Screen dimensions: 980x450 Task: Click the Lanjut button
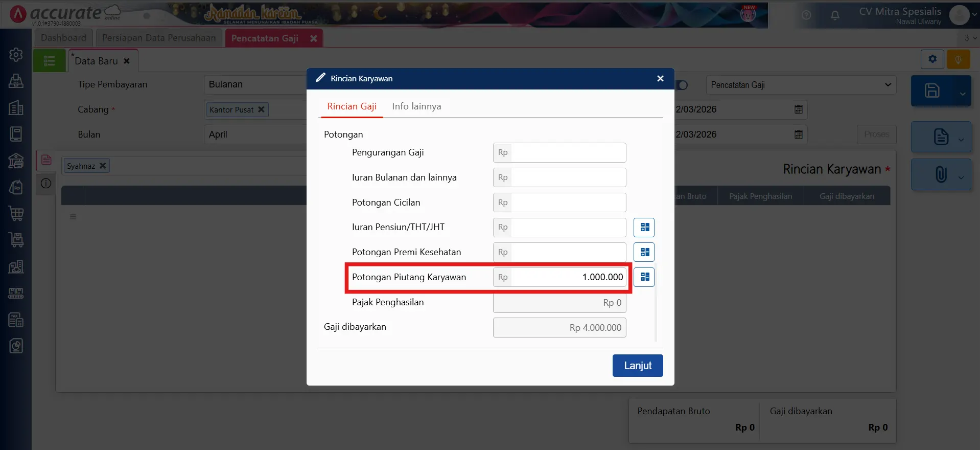click(x=638, y=366)
